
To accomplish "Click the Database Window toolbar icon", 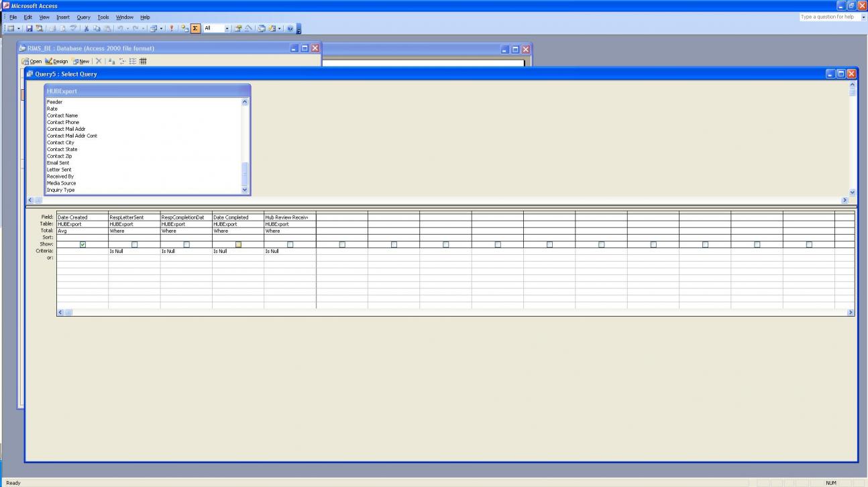I will 262,29.
